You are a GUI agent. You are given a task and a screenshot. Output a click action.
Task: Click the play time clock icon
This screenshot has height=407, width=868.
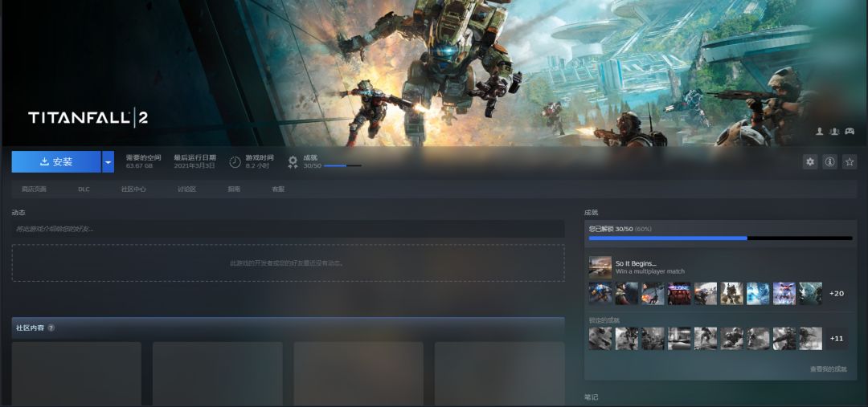click(235, 161)
